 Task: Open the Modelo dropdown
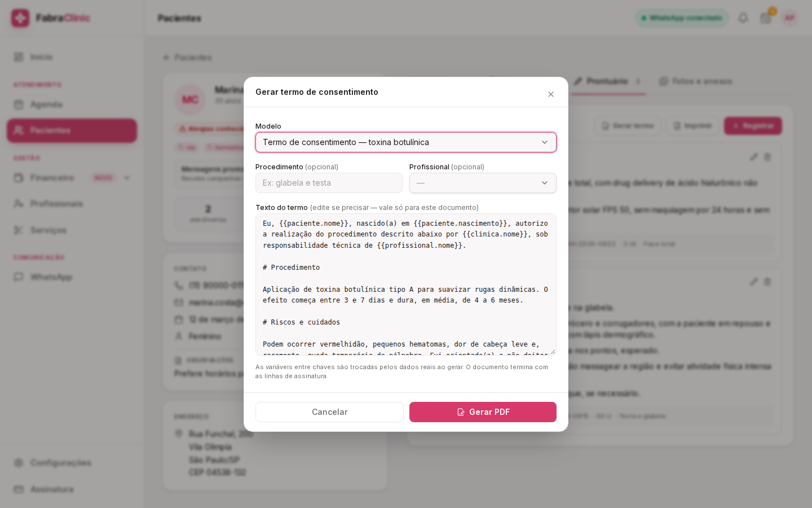click(x=406, y=142)
